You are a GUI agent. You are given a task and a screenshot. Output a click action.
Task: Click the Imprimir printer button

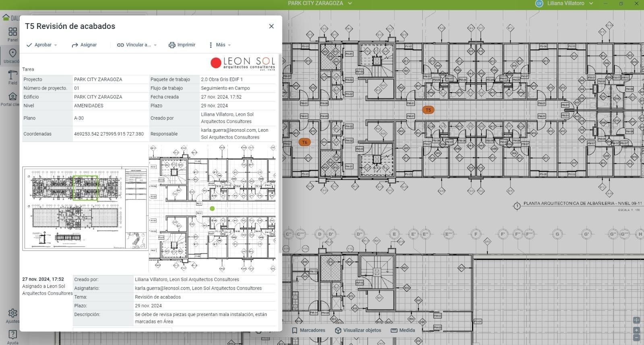pos(182,45)
